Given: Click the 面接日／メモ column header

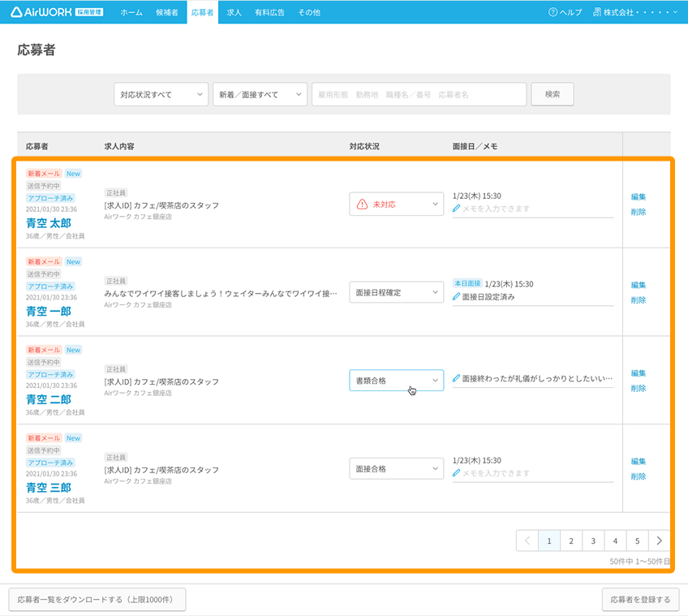Looking at the screenshot, I should 475,146.
